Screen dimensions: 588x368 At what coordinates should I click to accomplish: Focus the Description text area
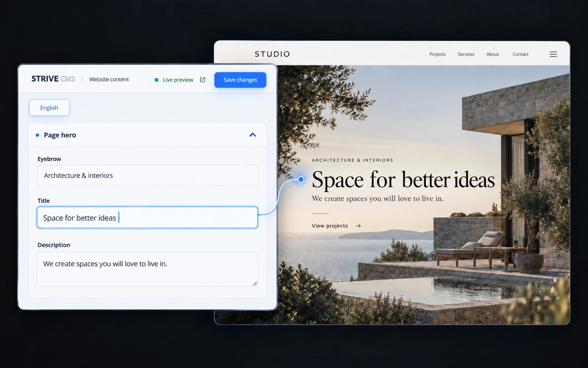click(147, 269)
